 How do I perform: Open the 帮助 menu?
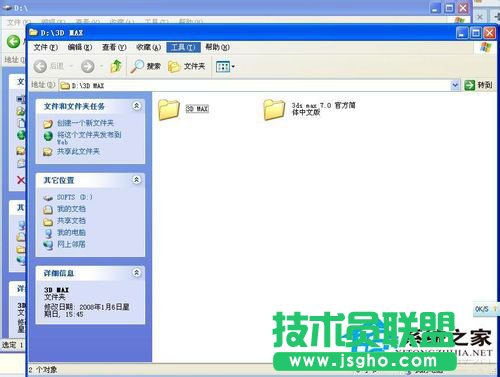coord(217,47)
